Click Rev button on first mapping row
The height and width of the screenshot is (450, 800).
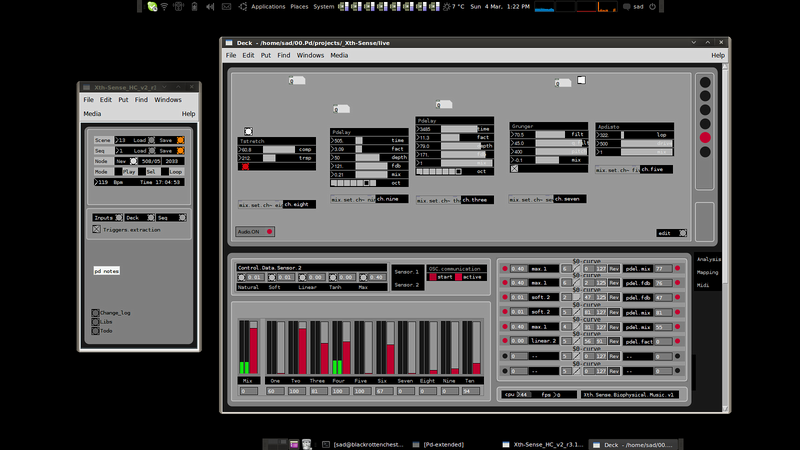pyautogui.click(x=614, y=268)
